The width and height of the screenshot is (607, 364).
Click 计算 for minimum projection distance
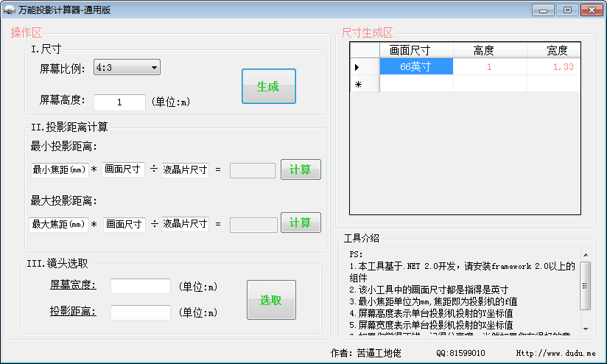(301, 170)
